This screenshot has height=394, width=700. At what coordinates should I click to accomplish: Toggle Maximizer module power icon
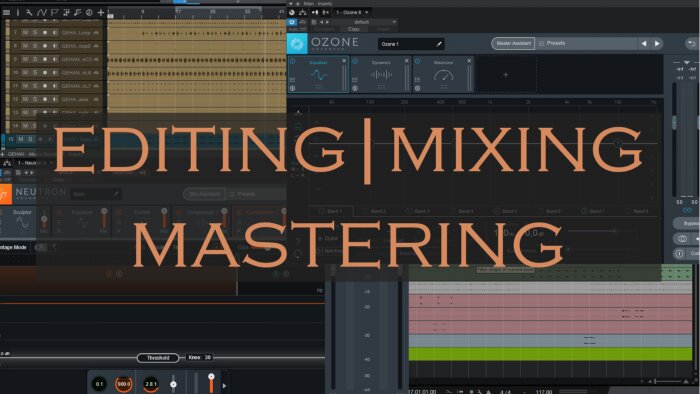[x=417, y=62]
